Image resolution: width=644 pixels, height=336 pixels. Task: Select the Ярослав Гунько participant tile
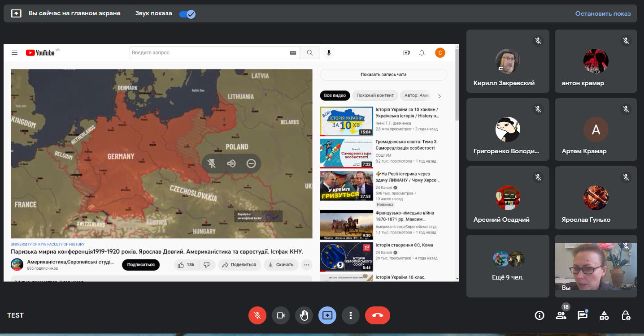coord(596,198)
